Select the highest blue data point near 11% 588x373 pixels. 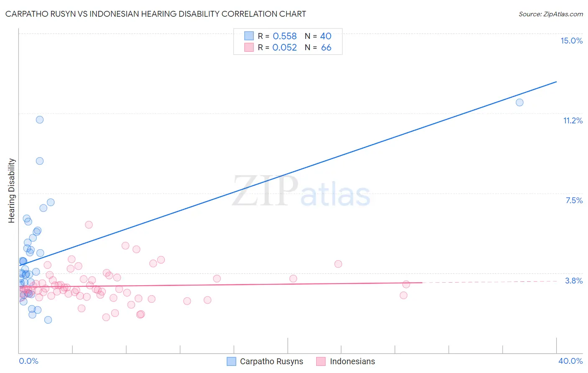[x=40, y=120]
